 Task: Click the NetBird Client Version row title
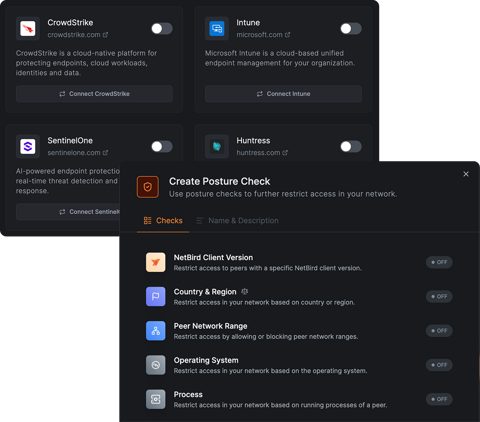coord(213,258)
